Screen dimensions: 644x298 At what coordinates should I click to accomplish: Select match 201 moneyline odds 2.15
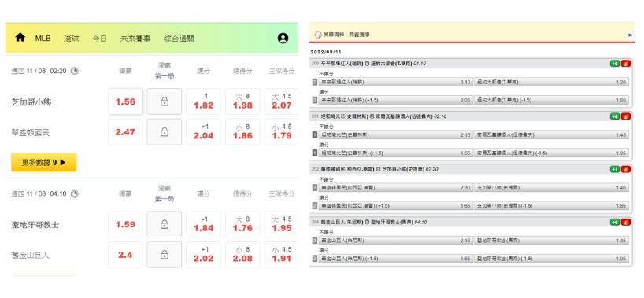point(395,134)
